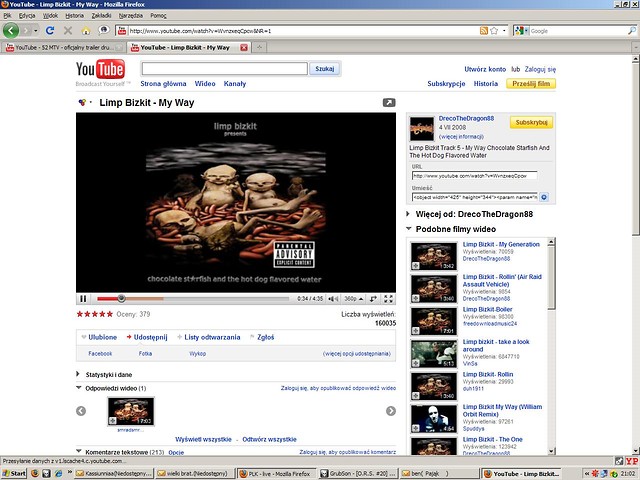Flag the video with Zgłoś
640x480 pixels.
262,337
